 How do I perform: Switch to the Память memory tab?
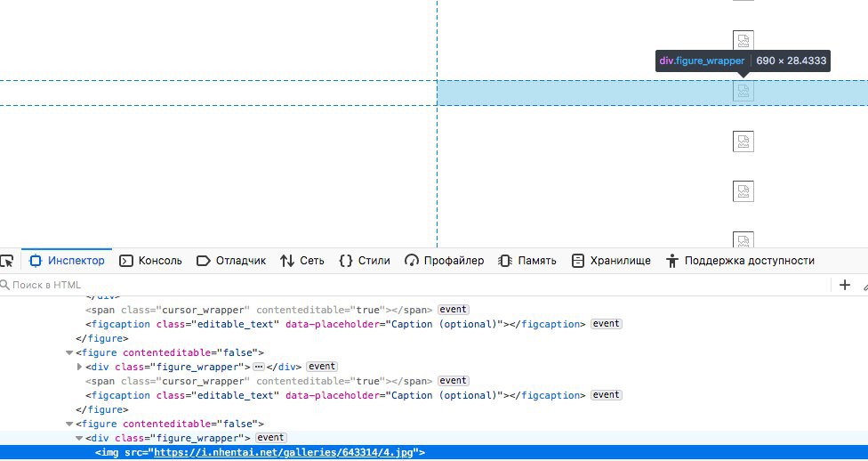tap(527, 261)
